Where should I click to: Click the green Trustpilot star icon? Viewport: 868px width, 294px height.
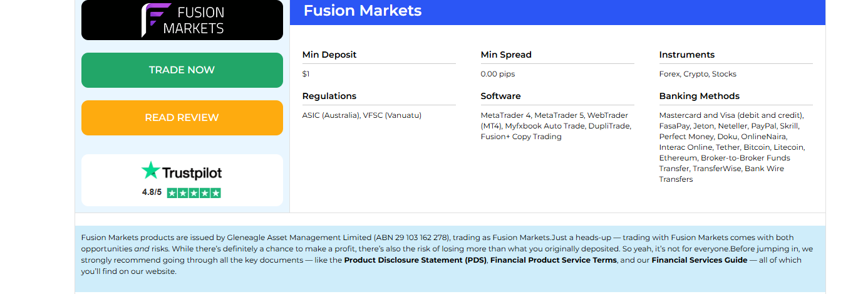pyautogui.click(x=150, y=171)
